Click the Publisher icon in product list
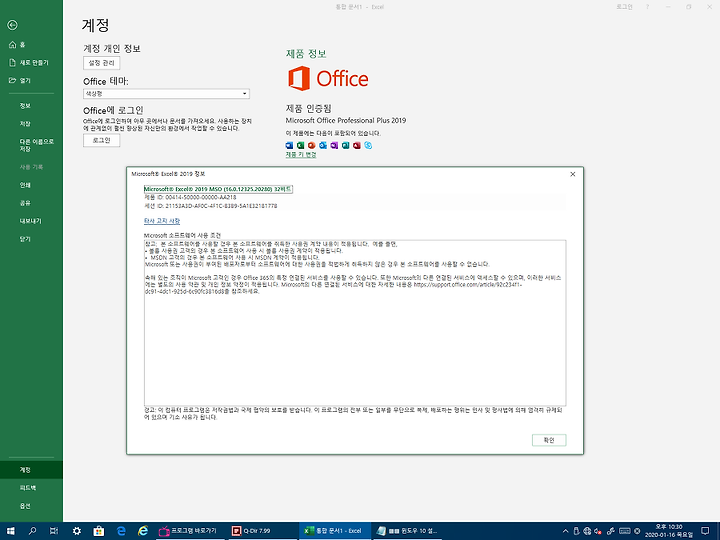Image resolution: width=720 pixels, height=540 pixels. tap(345, 145)
